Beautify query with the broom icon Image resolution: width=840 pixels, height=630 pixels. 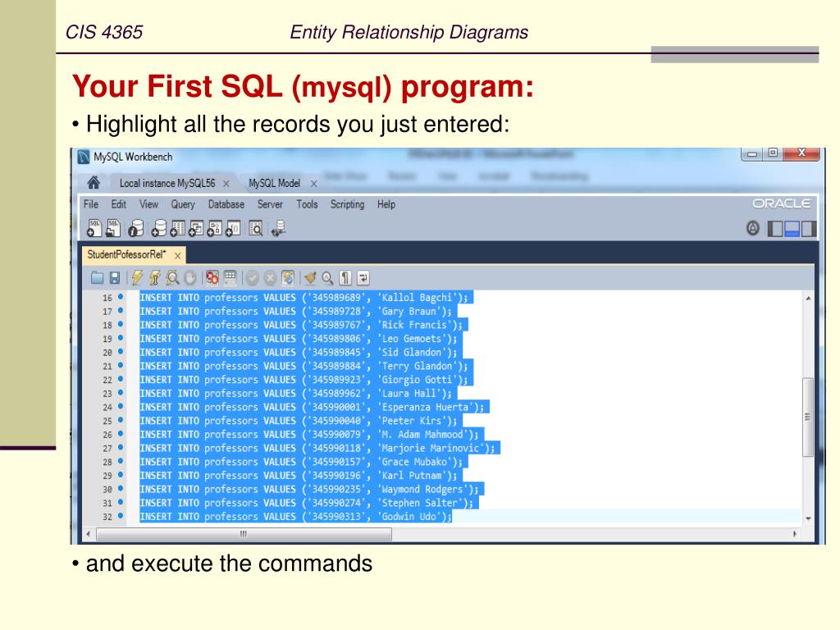[309, 277]
